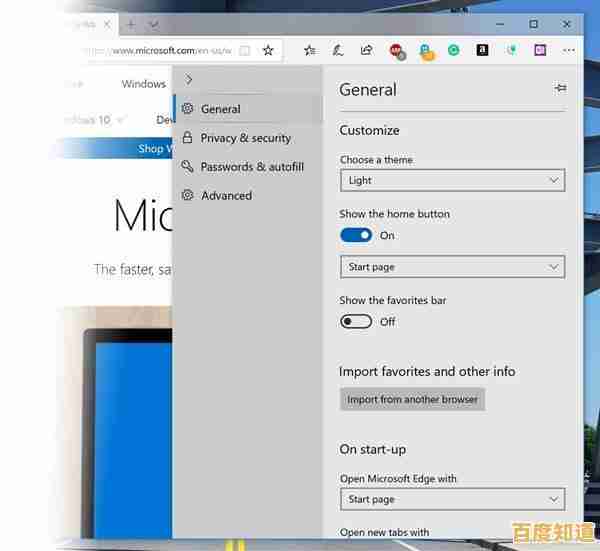Image resolution: width=600 pixels, height=551 pixels.
Task: Turn off the Show the home button toggle
Action: (356, 235)
